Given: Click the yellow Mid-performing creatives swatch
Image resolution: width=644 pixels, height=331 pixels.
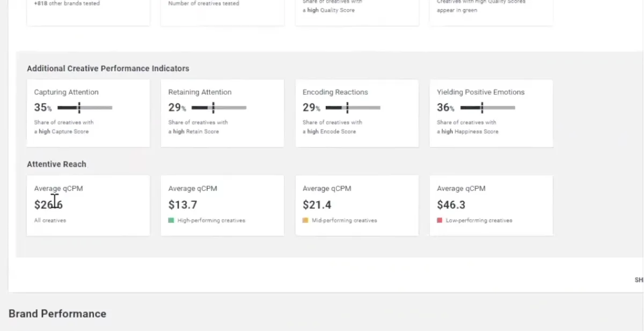Looking at the screenshot, I should click(305, 220).
